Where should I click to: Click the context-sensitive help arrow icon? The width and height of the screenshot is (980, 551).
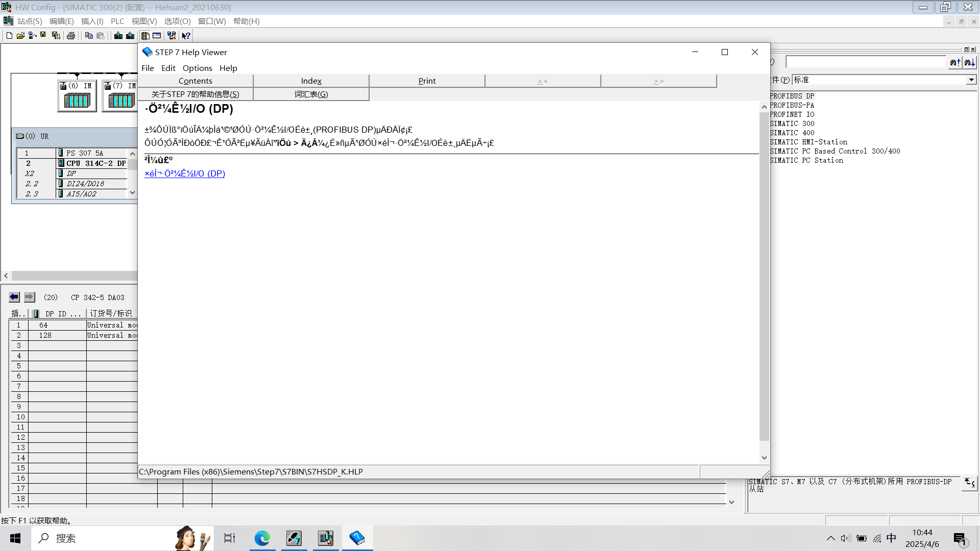tap(186, 36)
